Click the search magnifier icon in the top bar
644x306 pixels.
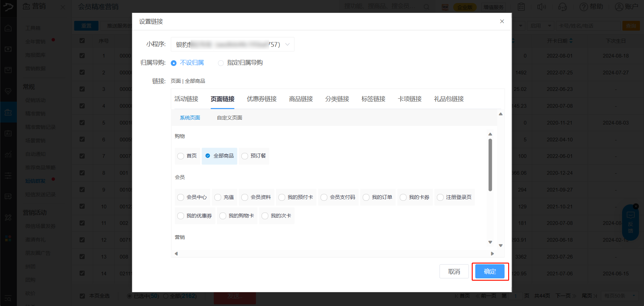pos(427,7)
